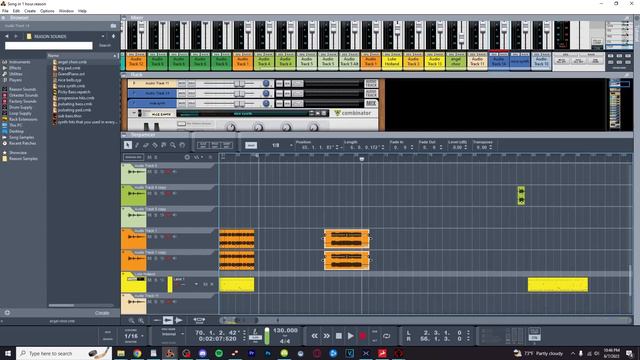Open the File menu
640x360 pixels.
pyautogui.click(x=5, y=11)
